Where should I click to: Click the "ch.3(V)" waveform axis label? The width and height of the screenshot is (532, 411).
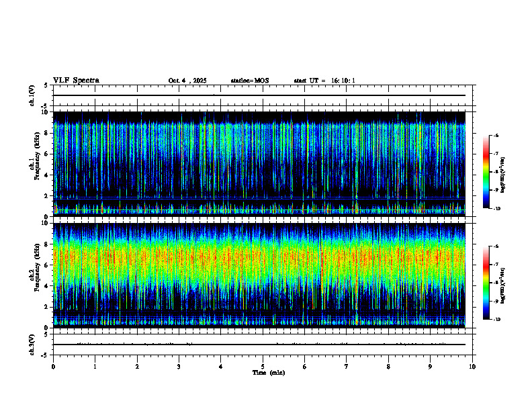pos(32,345)
